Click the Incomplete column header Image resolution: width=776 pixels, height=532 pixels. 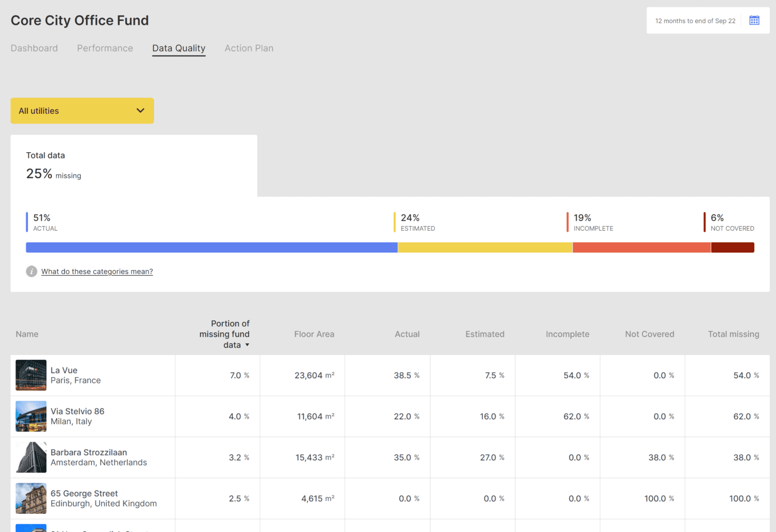click(568, 334)
